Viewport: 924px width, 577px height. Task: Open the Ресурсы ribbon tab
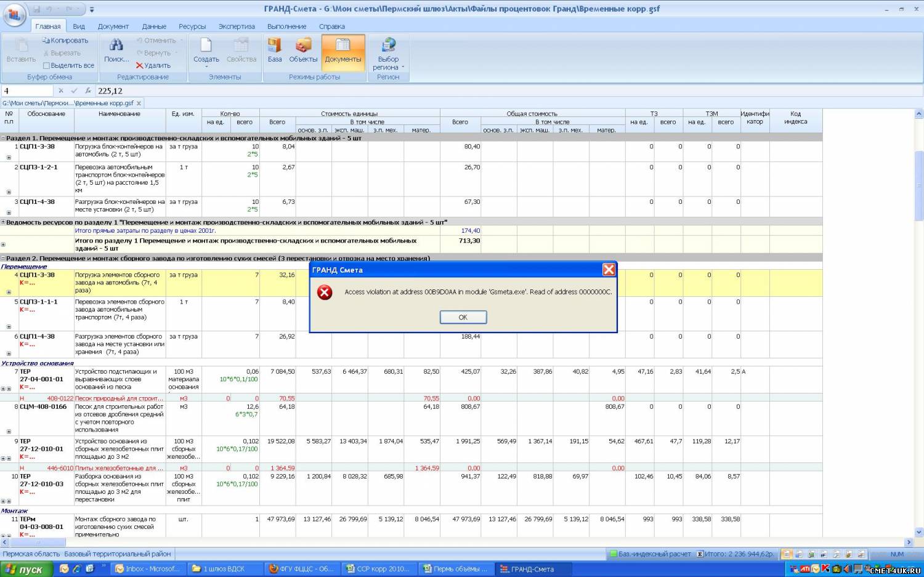[192, 26]
